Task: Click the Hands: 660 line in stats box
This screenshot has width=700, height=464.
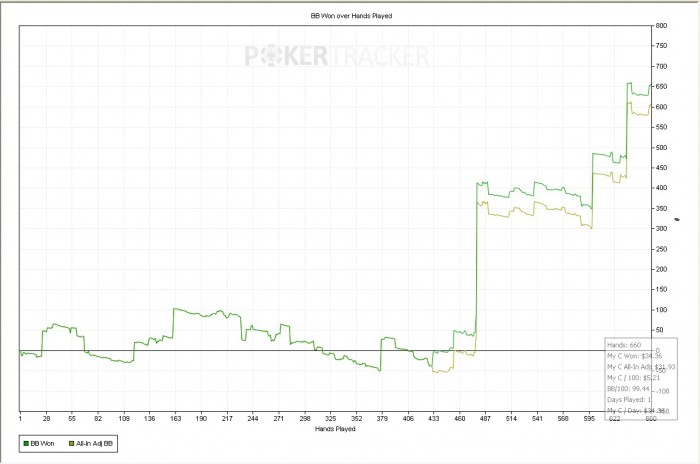Action: pyautogui.click(x=624, y=345)
